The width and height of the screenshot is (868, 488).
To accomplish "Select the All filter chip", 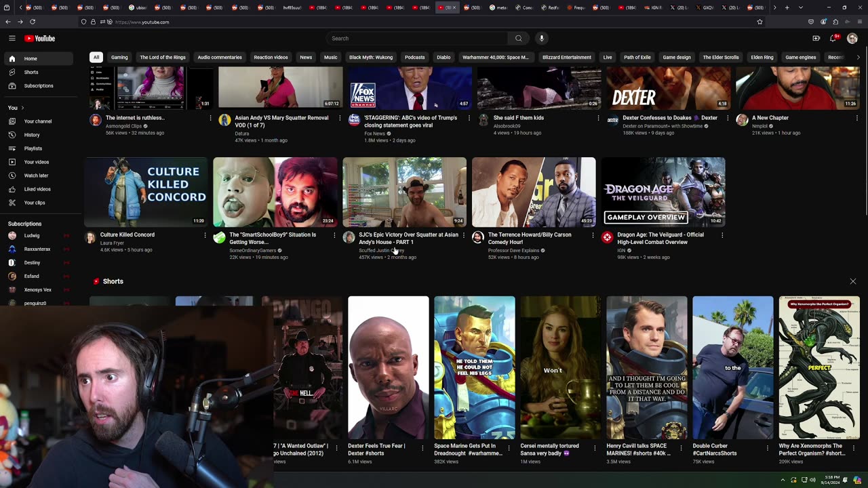I will pos(96,58).
